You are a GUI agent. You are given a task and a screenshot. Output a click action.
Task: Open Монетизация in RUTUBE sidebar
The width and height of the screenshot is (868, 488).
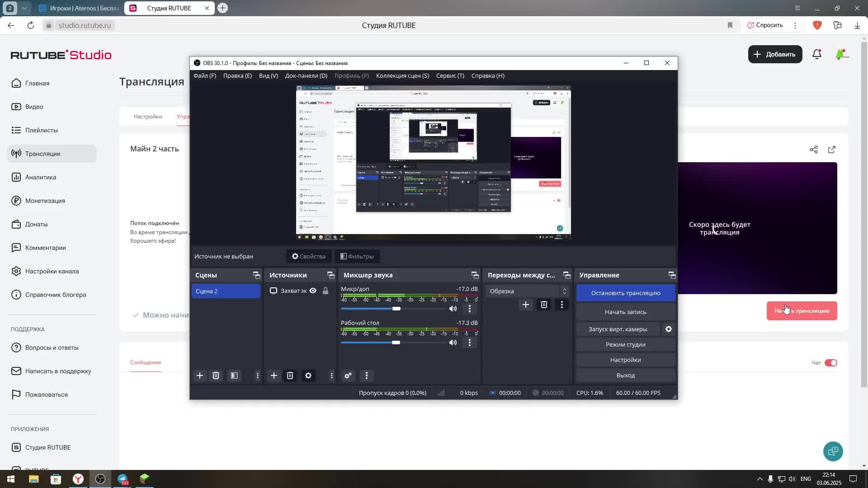point(52,201)
